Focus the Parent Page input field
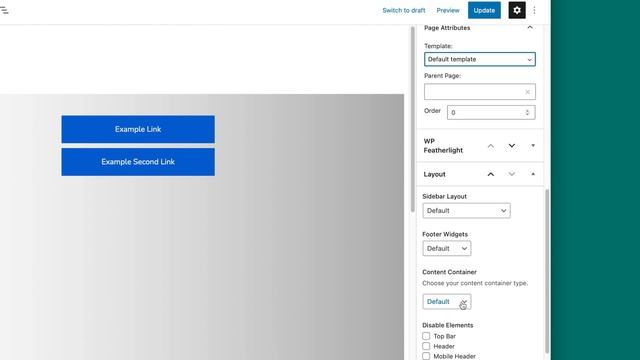 pos(480,92)
